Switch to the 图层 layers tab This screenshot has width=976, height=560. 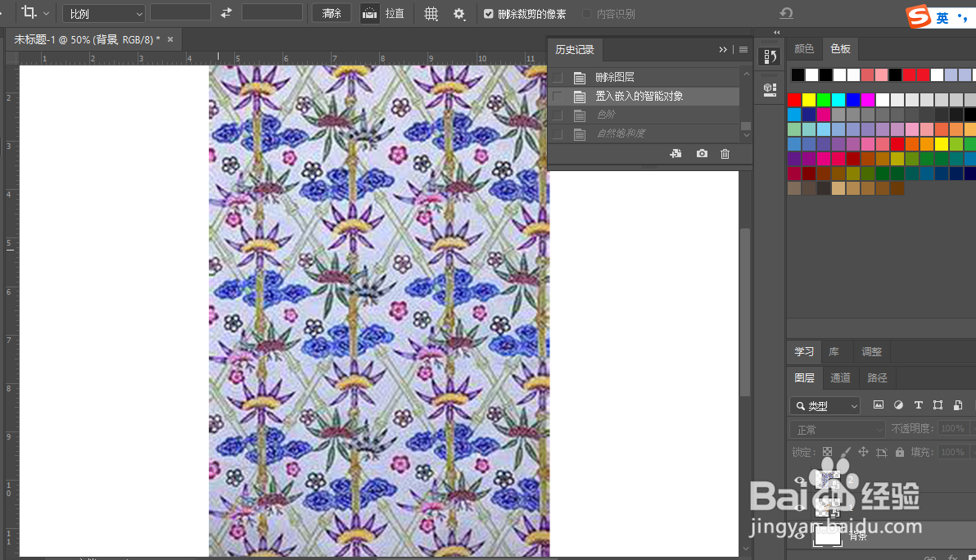tap(804, 377)
